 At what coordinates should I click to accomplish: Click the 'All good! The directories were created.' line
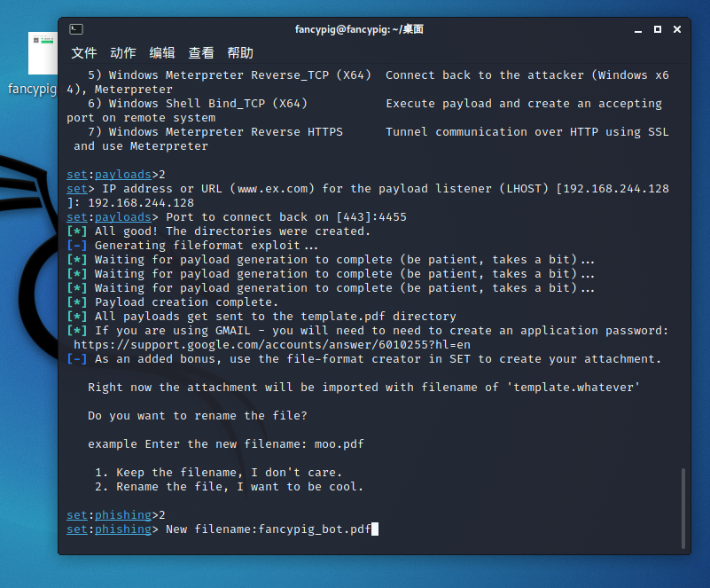219,231
